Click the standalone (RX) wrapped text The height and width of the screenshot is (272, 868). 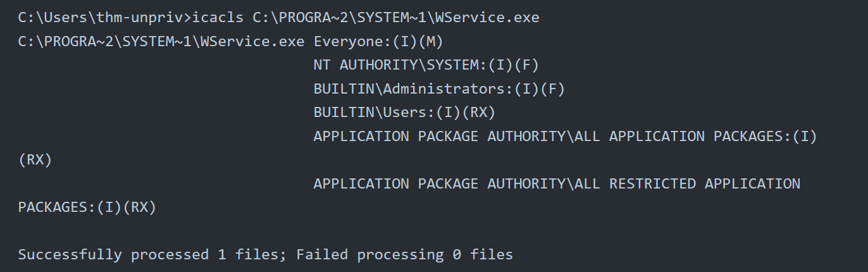tap(35, 160)
